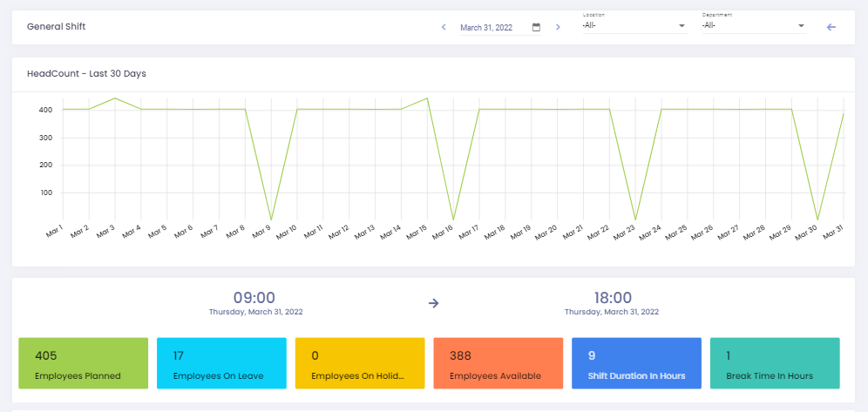Click the 200 y-axis label
Screen dimensions: 868x412
[46, 165]
